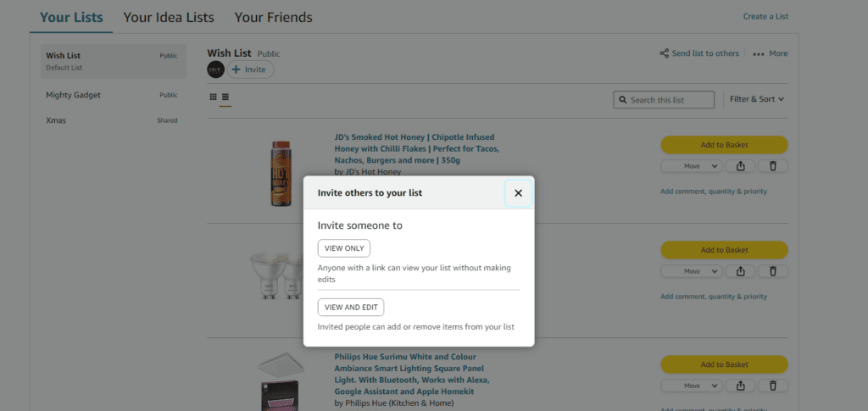Open the Move dropdown for JD's Hot Honey
The height and width of the screenshot is (411, 868).
pyautogui.click(x=691, y=166)
